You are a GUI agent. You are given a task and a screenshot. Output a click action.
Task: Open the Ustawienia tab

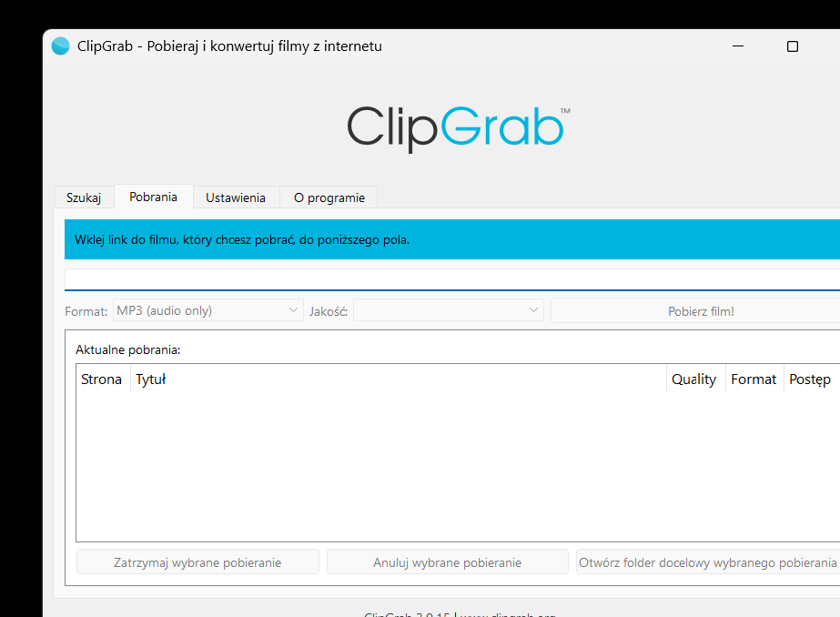[x=236, y=197]
